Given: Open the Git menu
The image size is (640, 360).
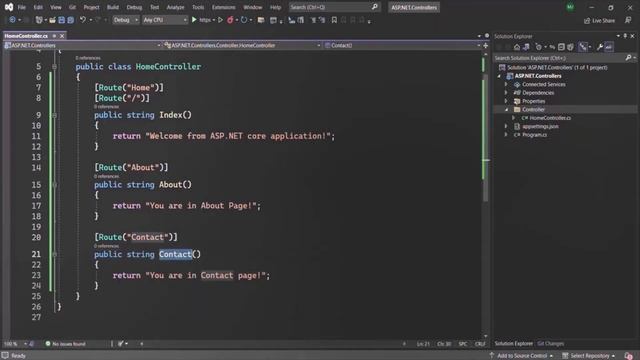Looking at the screenshot, I should [72, 7].
